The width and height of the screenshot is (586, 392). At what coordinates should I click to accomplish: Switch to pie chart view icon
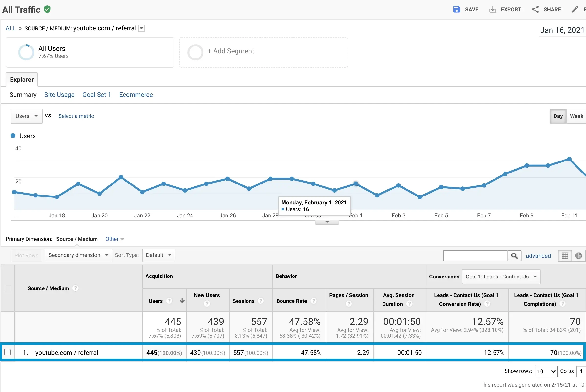pos(578,256)
